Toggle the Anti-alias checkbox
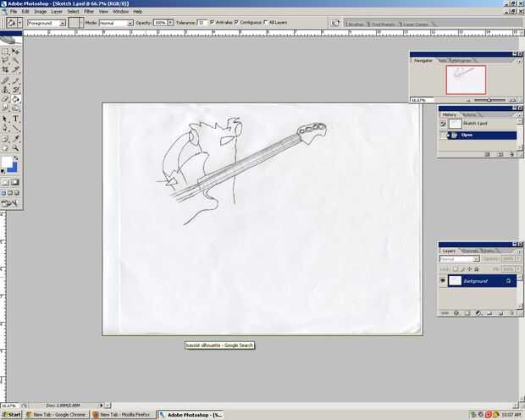 tap(213, 23)
